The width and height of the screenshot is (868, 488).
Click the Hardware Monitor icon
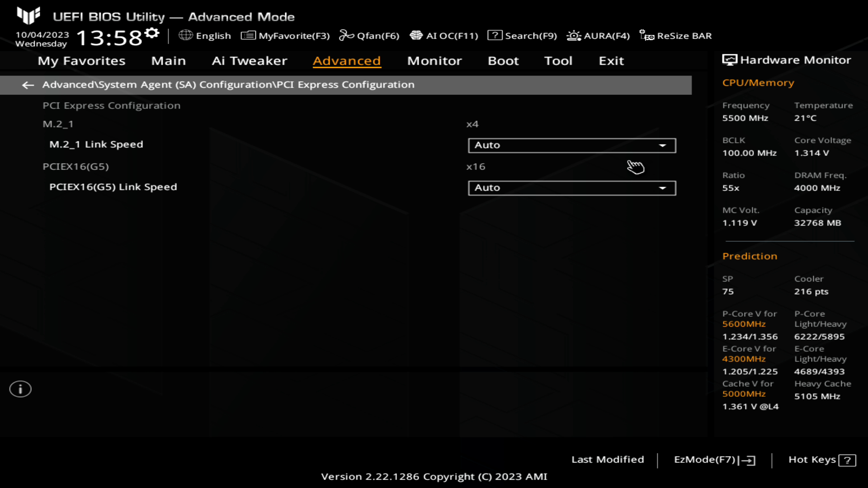(x=729, y=60)
